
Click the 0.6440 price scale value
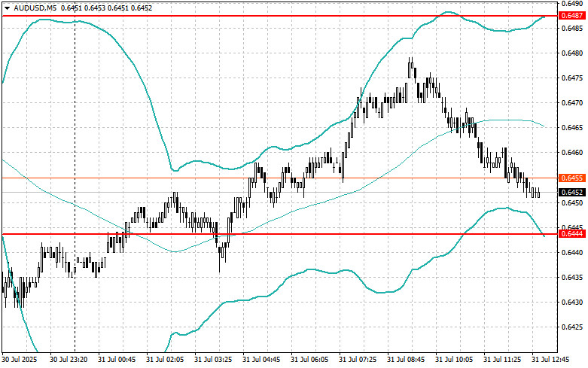tap(572, 253)
